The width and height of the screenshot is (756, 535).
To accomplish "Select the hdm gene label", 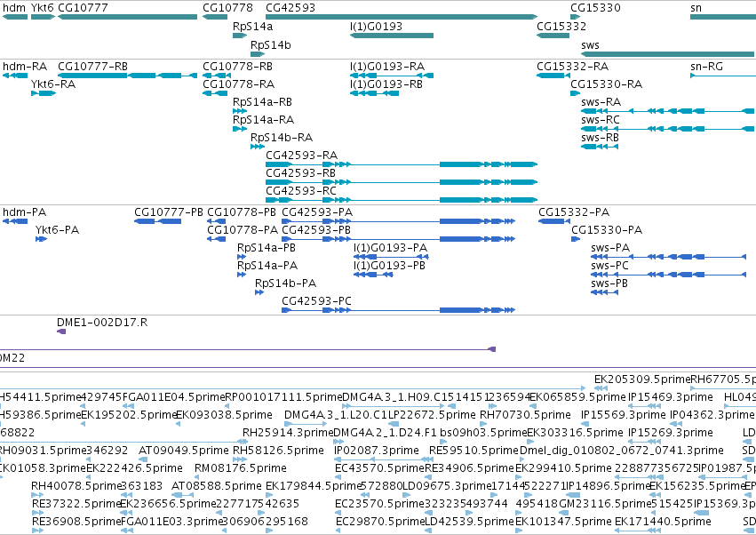I will [x=14, y=8].
